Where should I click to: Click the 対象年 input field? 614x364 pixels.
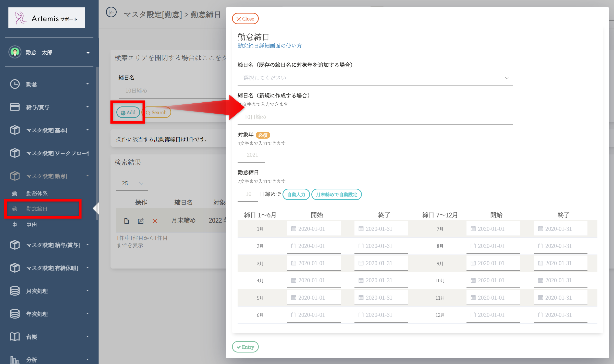click(x=252, y=155)
